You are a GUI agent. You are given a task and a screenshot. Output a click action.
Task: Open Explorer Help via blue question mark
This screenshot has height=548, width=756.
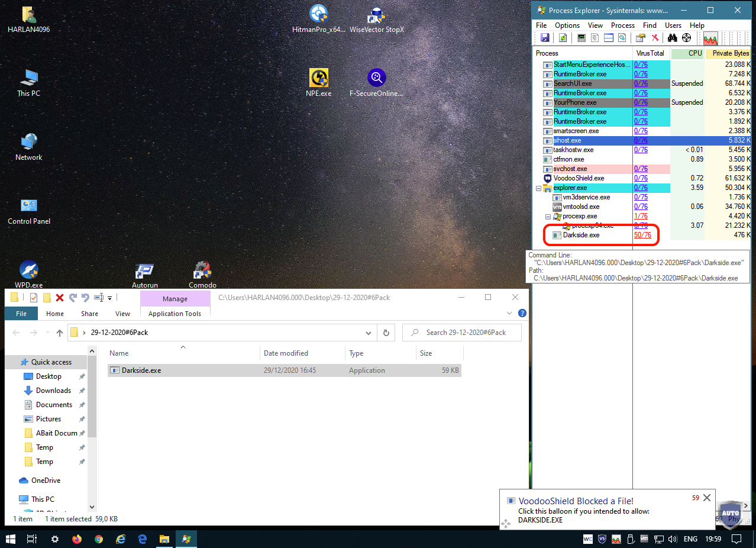[x=522, y=313]
